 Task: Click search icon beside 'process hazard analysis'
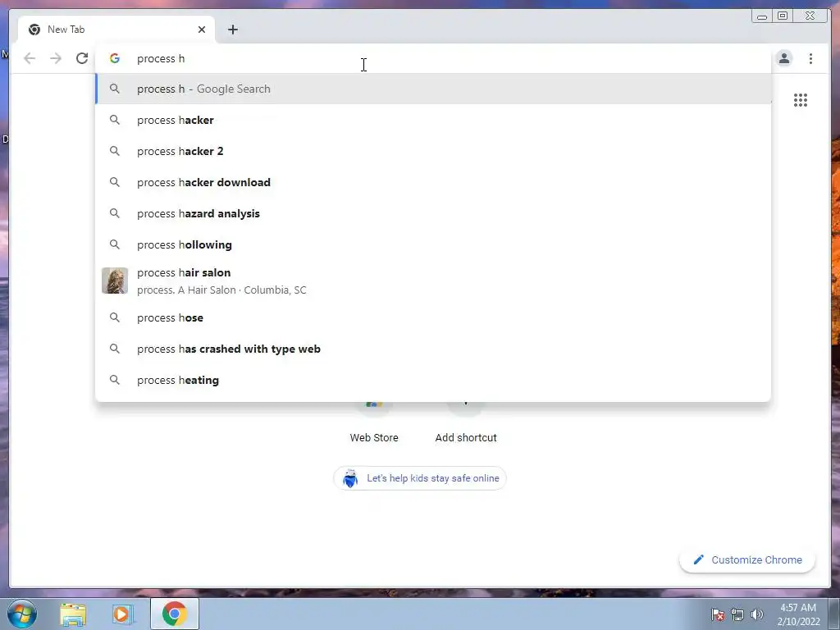[x=115, y=213]
